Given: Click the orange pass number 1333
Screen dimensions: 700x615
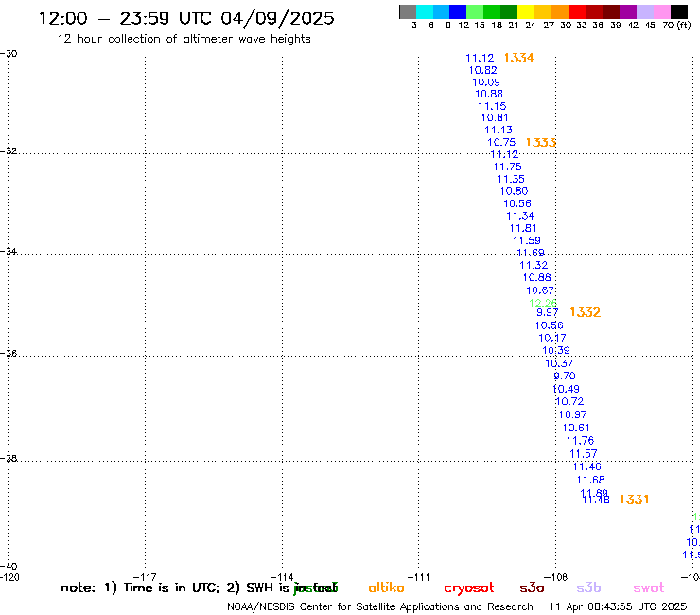Looking at the screenshot, I should pos(541,143).
